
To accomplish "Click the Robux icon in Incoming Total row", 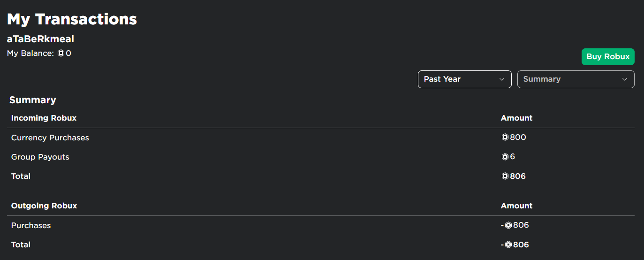I will [505, 176].
